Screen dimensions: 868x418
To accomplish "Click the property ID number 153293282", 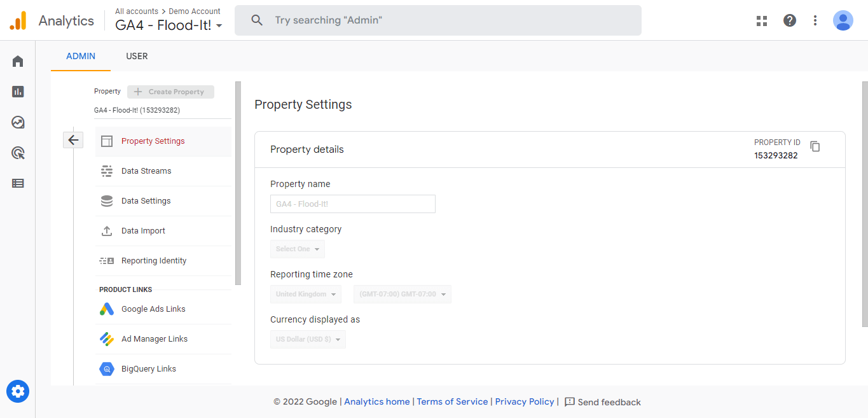I will pos(776,155).
